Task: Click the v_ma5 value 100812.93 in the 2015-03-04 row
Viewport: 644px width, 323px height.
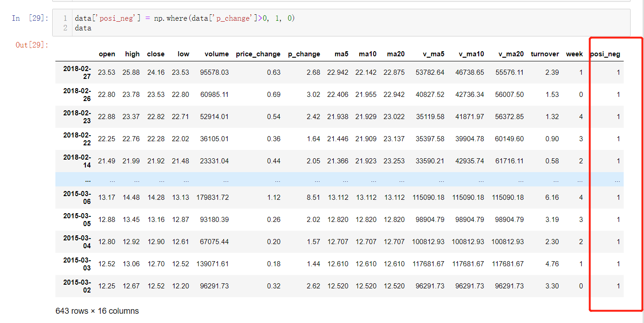Action: [x=428, y=241]
